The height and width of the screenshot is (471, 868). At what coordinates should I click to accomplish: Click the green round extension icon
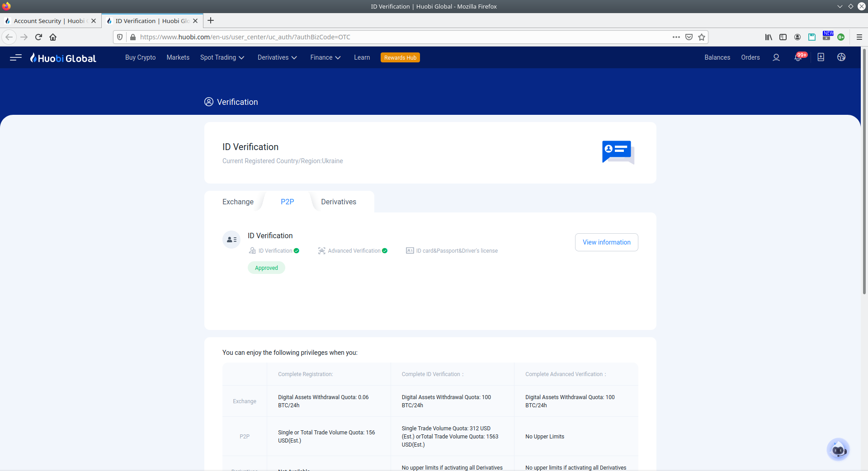[x=841, y=37]
